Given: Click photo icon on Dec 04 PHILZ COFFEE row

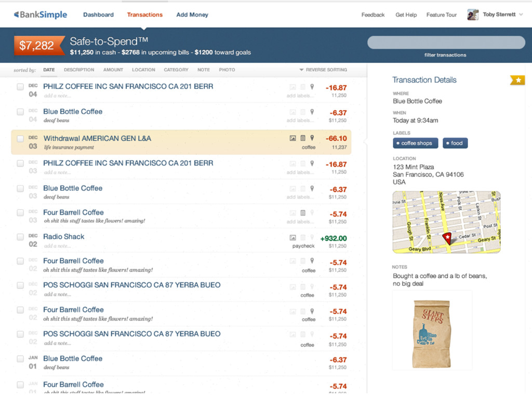Looking at the screenshot, I should pyautogui.click(x=293, y=87).
